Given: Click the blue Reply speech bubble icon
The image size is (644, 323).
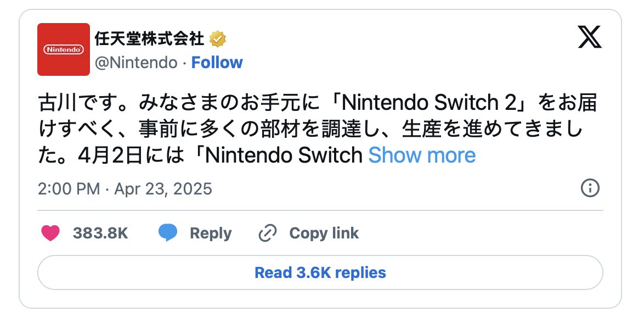Looking at the screenshot, I should (x=169, y=233).
